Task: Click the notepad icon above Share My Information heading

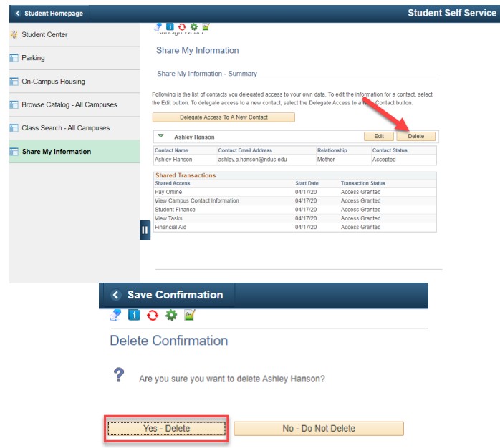Action: click(x=206, y=26)
